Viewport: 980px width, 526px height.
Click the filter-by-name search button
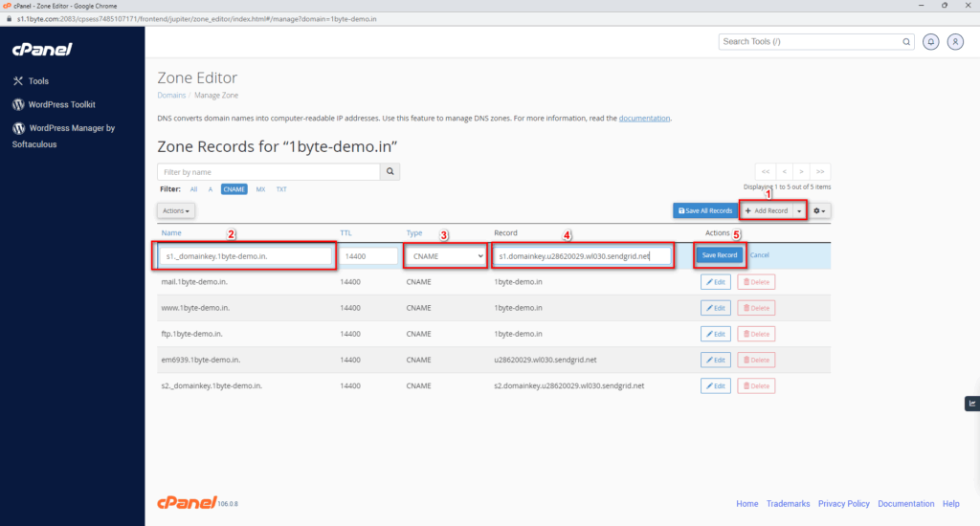coord(390,172)
